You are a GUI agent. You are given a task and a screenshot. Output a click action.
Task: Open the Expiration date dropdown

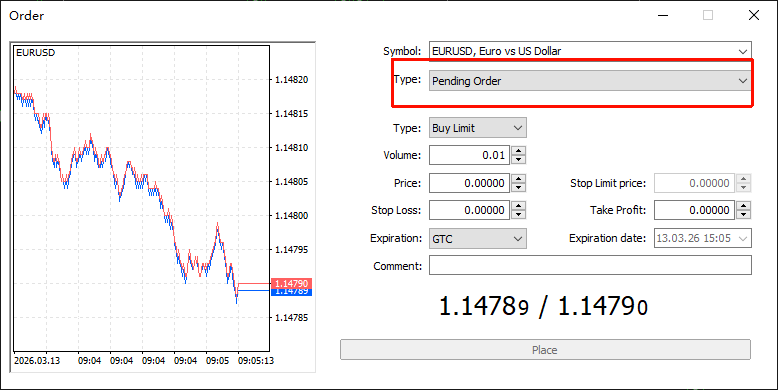point(703,238)
